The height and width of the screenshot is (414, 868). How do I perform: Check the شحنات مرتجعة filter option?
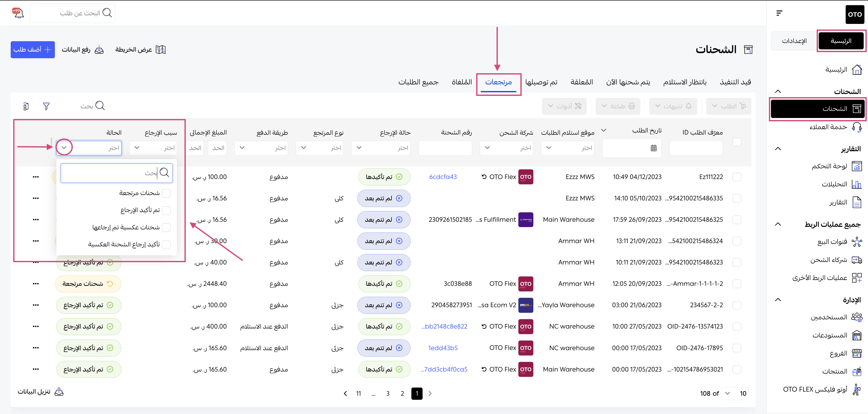point(166,193)
